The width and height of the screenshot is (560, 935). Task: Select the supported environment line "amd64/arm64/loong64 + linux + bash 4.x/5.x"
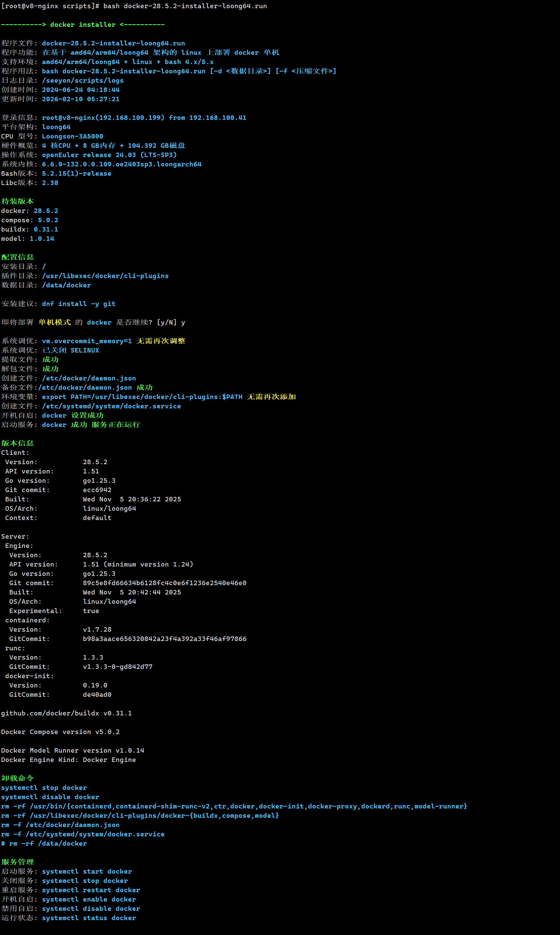click(x=128, y=62)
